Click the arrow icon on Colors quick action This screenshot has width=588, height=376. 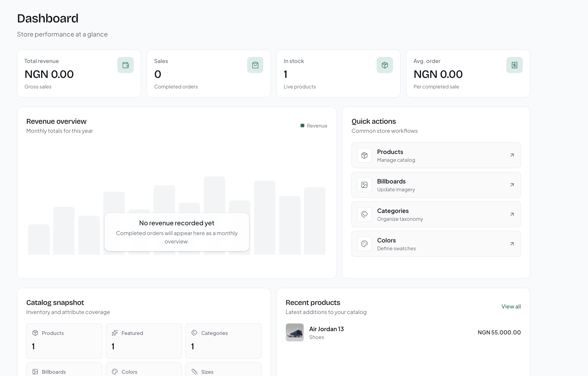[x=512, y=244]
